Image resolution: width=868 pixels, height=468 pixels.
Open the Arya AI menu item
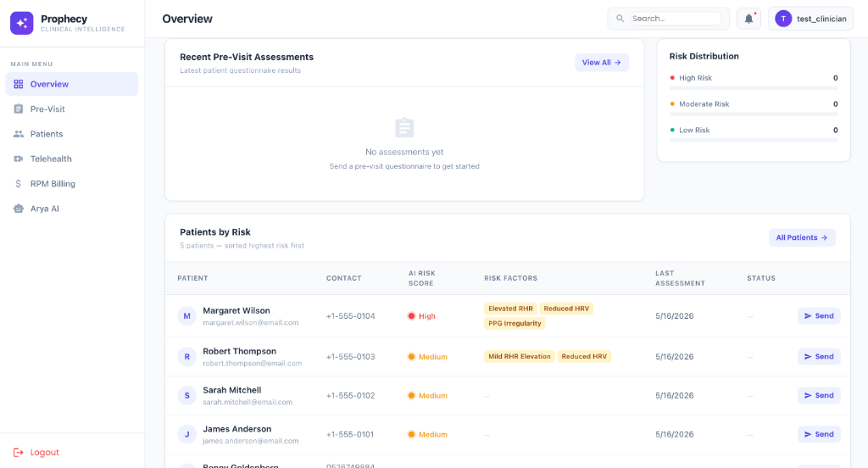[x=72, y=209]
